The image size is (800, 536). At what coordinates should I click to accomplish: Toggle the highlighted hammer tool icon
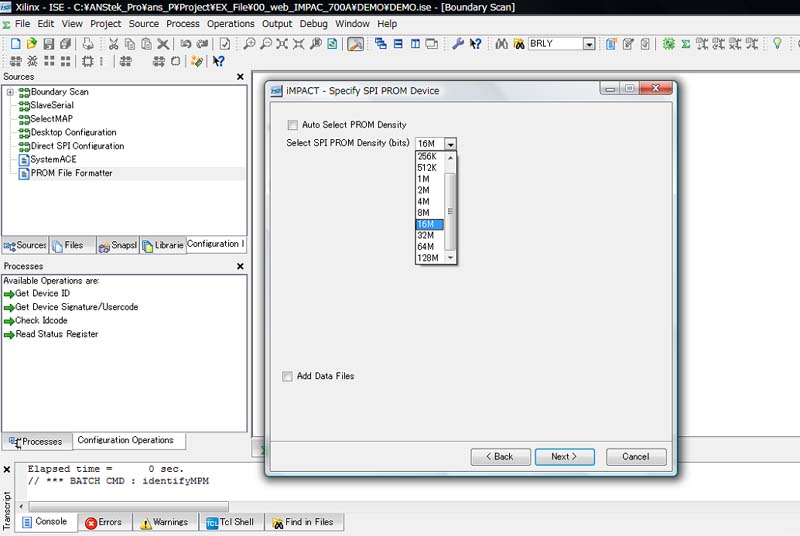(356, 44)
